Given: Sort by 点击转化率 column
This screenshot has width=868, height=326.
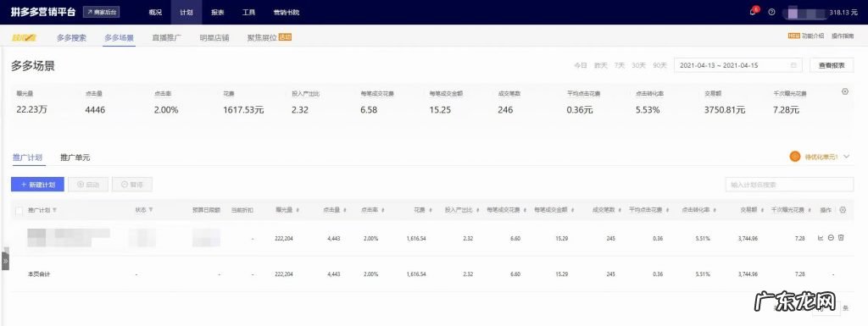Looking at the screenshot, I should click(715, 210).
